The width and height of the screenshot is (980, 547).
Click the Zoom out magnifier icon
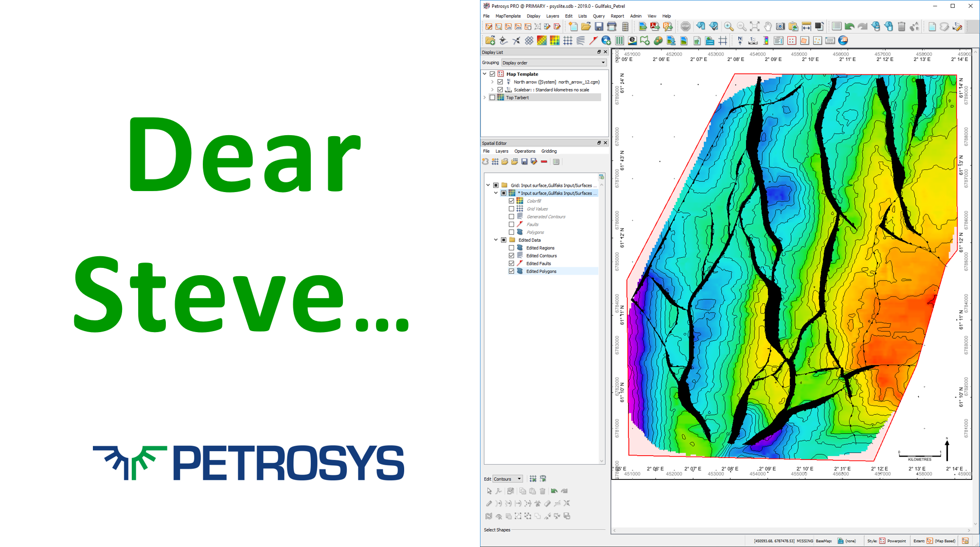pyautogui.click(x=741, y=27)
